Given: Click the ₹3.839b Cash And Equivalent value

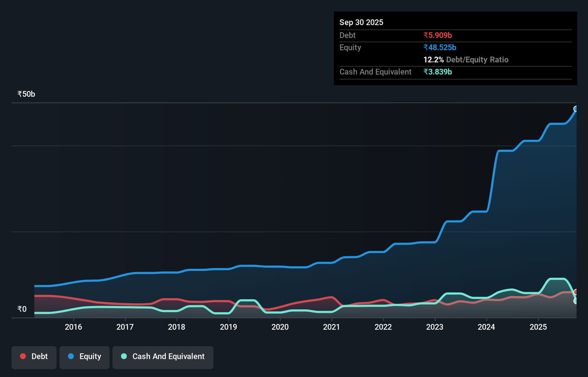Looking at the screenshot, I should point(438,72).
